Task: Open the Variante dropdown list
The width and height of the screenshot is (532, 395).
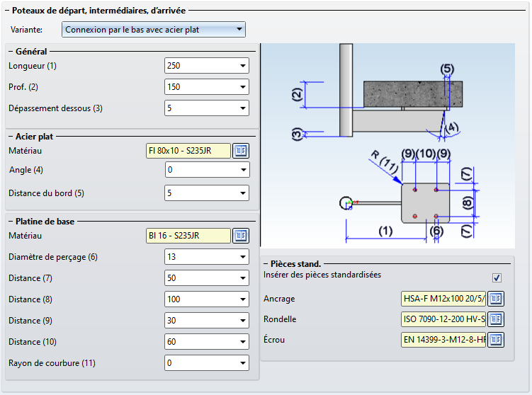Action: tap(239, 30)
